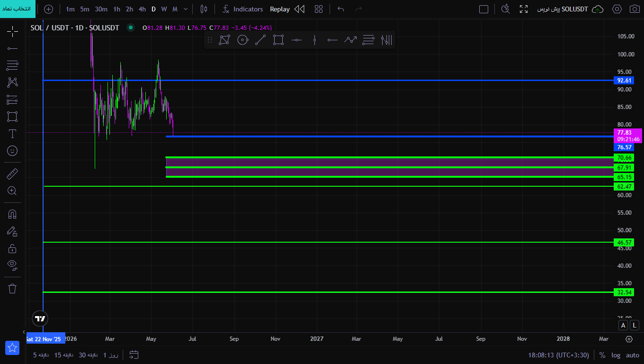Expand the timeframe interval dropdown arrow
This screenshot has height=364, width=644.
coord(185,9)
